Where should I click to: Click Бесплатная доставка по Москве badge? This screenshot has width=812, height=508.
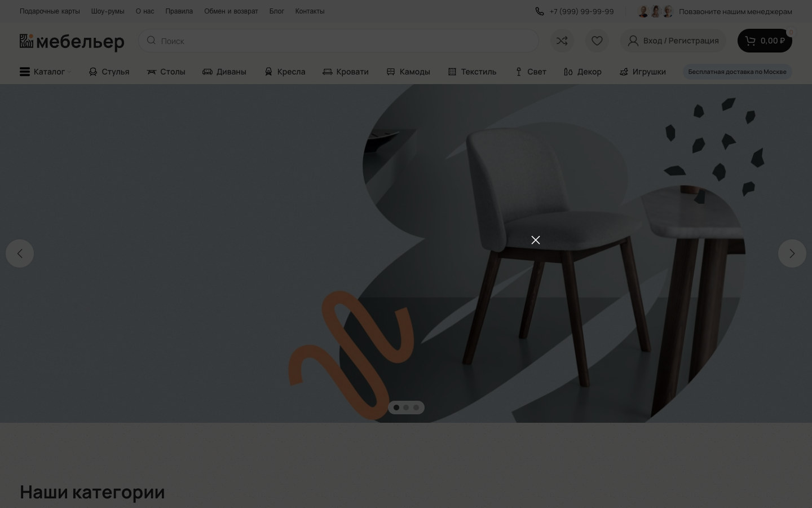737,72
